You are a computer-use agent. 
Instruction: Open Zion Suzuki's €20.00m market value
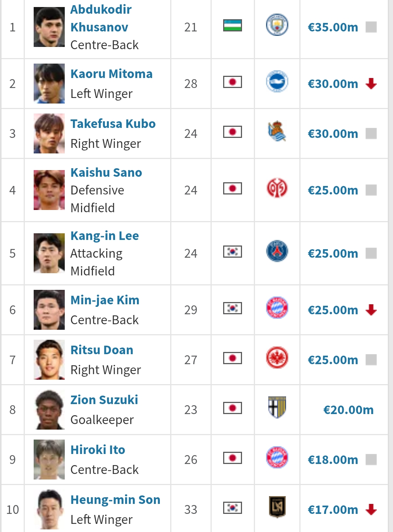348,410
